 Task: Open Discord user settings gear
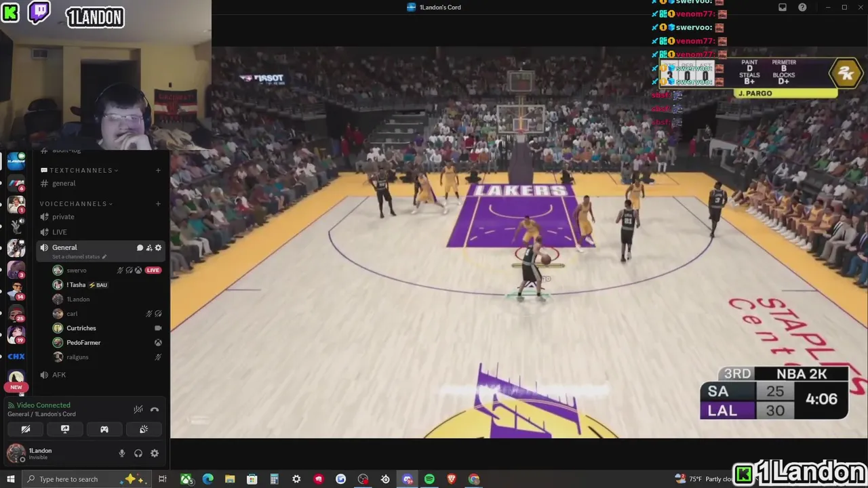coord(155,453)
